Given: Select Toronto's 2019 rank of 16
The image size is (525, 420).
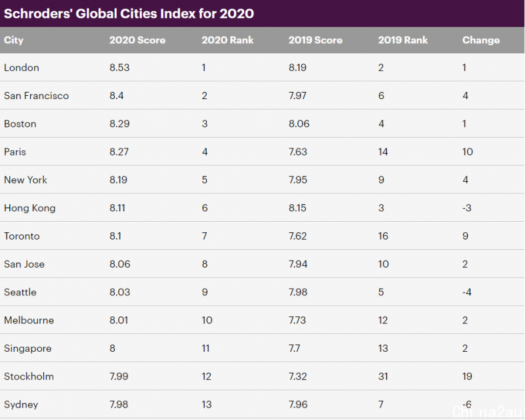Looking at the screenshot, I should tap(383, 236).
